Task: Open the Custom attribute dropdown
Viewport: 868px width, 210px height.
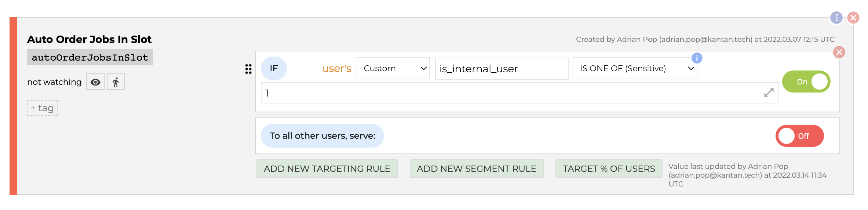Action: tap(393, 68)
